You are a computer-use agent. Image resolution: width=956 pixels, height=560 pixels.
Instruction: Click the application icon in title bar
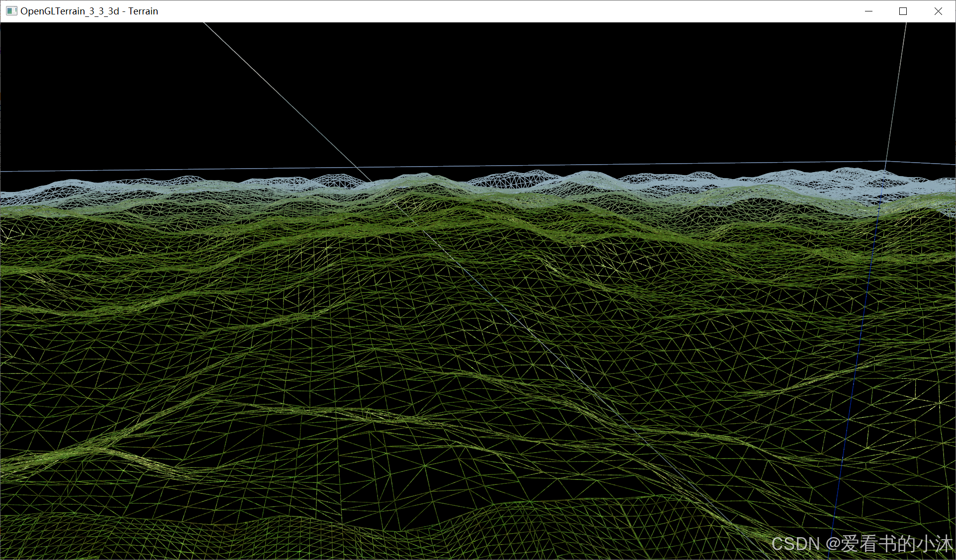click(x=11, y=11)
